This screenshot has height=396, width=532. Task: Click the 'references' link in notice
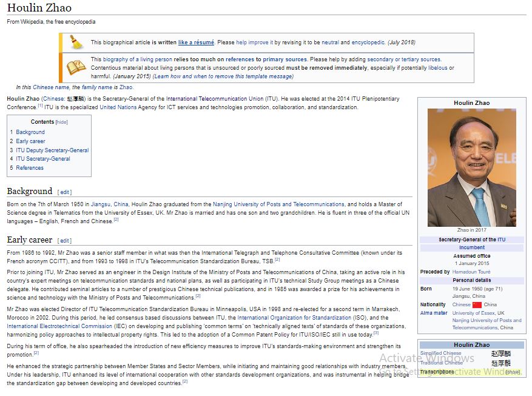pos(240,59)
